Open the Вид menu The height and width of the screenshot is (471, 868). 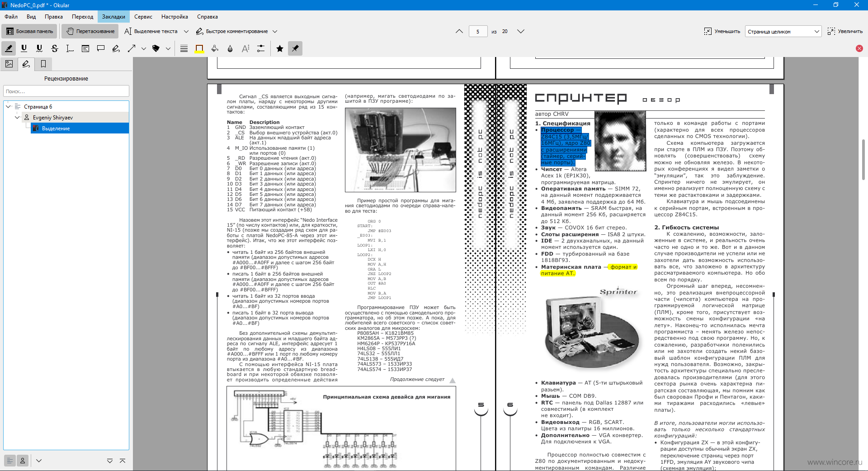pyautogui.click(x=31, y=17)
